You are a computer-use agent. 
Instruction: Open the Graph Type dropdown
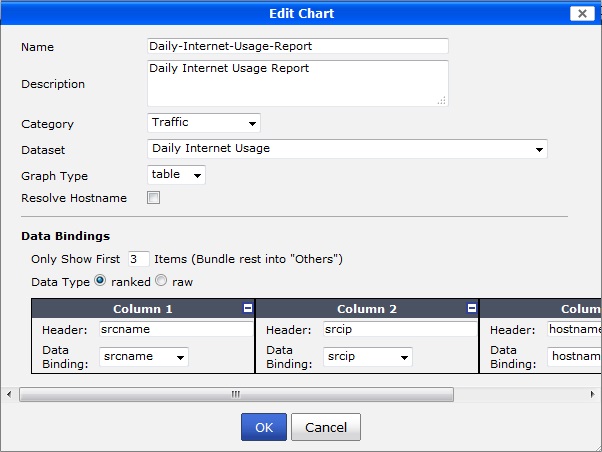point(176,175)
